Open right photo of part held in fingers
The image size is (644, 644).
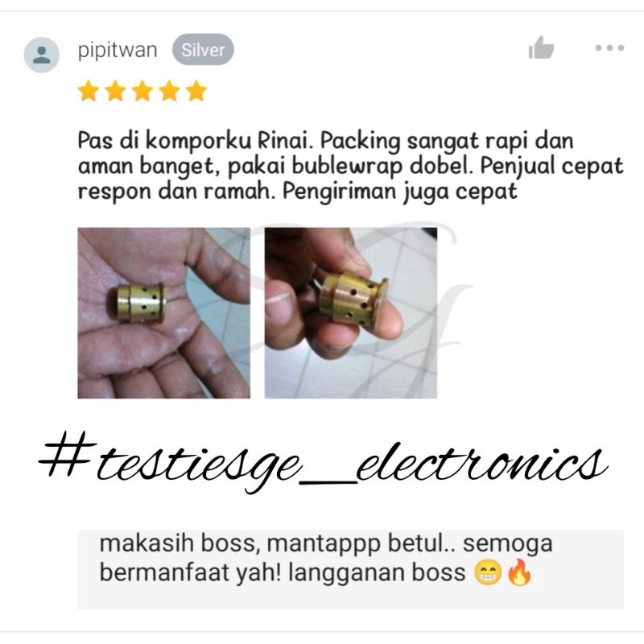(351, 313)
